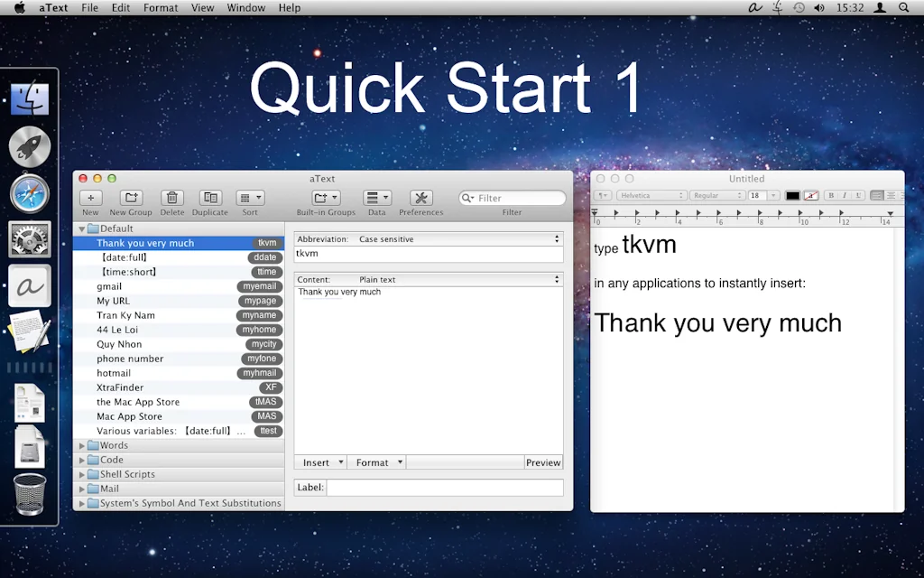Viewport: 924px width, 578px height.
Task: Create a new snippet with the New icon
Action: point(90,199)
